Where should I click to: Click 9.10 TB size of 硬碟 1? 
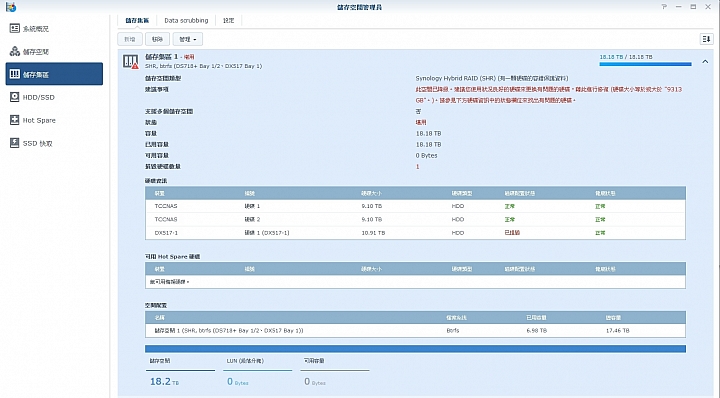click(371, 206)
